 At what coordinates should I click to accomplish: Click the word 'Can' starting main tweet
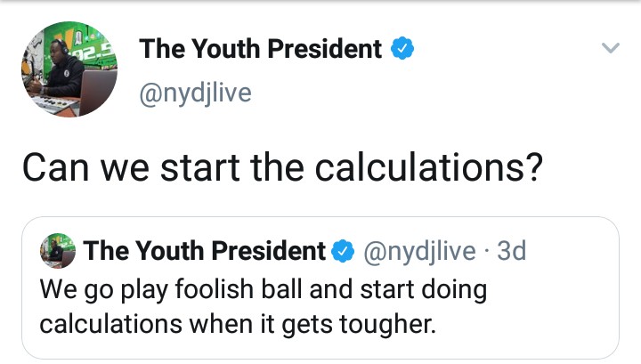pos(55,167)
